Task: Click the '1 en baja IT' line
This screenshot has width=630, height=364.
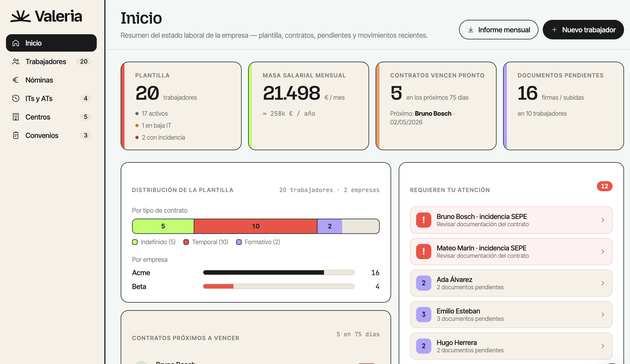Action: (x=153, y=125)
